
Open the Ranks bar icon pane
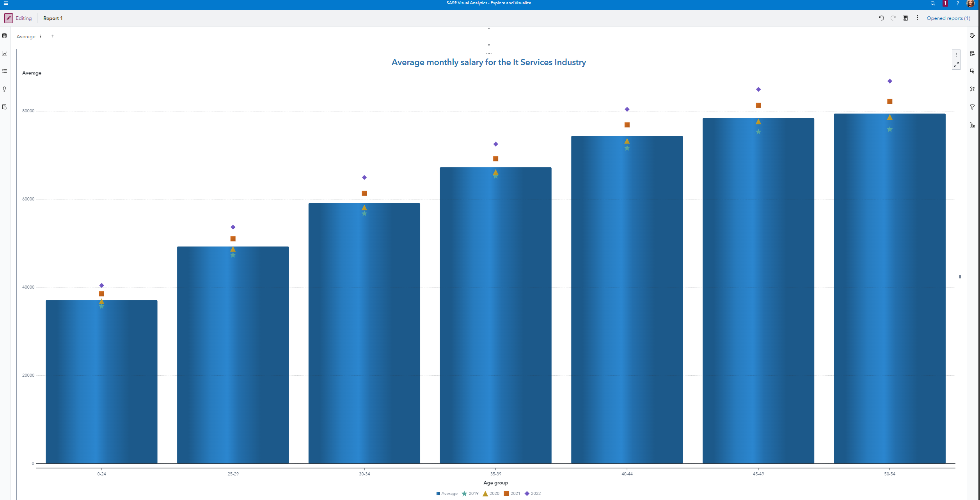coord(972,125)
